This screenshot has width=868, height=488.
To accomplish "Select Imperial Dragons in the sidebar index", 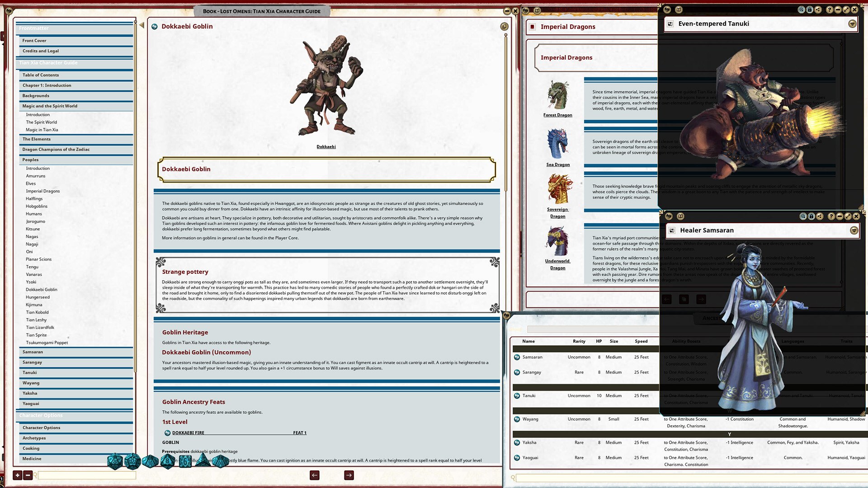I will (x=42, y=191).
